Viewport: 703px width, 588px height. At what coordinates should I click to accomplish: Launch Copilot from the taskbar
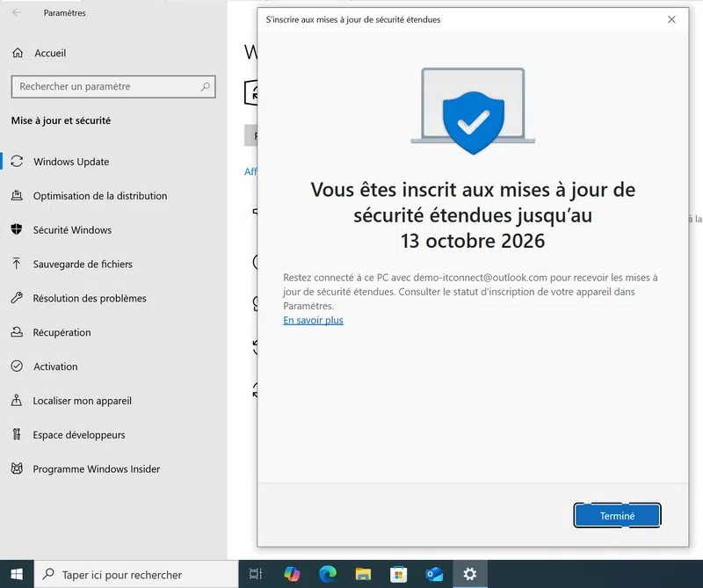(x=292, y=574)
